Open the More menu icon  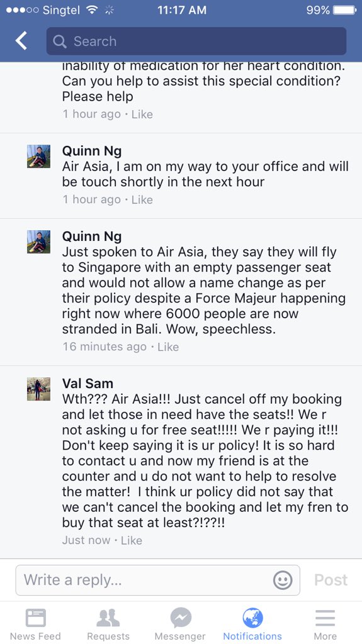tap(325, 618)
